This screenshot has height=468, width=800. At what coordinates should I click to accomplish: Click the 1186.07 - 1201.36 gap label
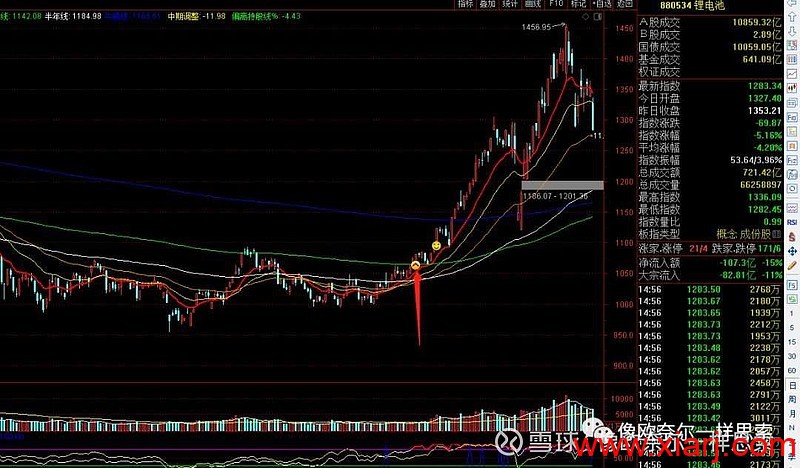pyautogui.click(x=555, y=196)
